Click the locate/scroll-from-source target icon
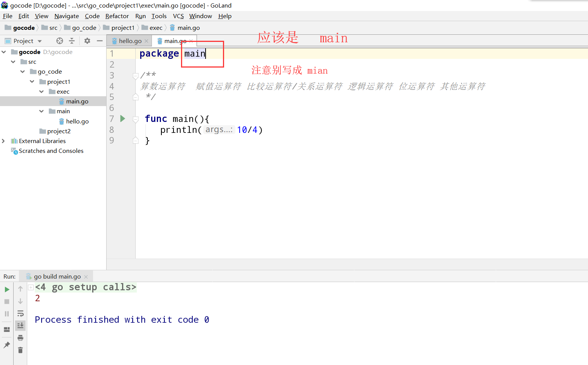Image resolution: width=588 pixels, height=365 pixels. point(60,41)
